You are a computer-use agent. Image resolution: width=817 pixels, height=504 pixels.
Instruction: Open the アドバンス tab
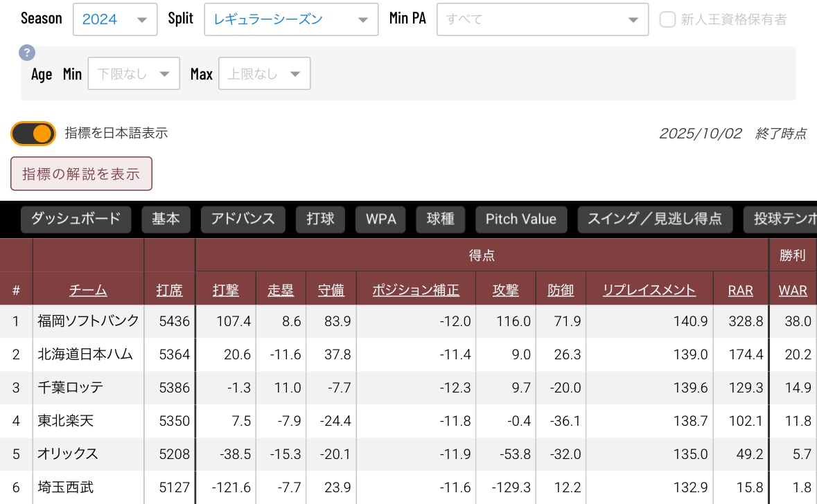(x=243, y=219)
